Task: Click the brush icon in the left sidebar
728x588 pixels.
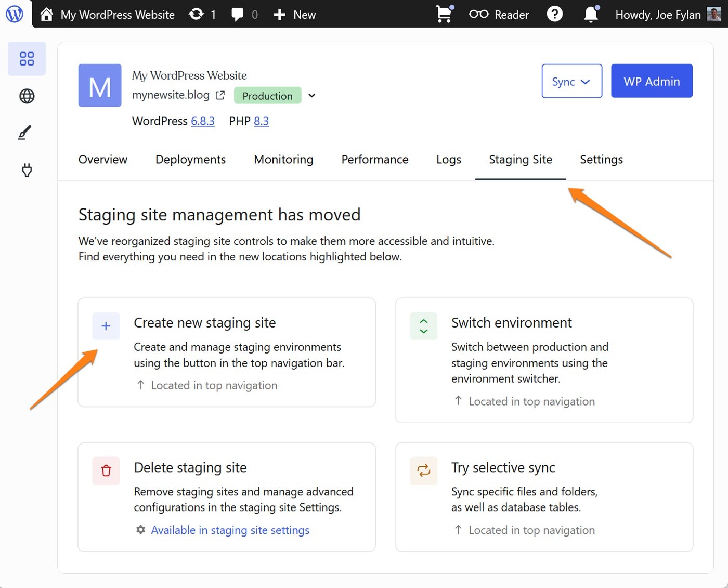Action: [27, 133]
